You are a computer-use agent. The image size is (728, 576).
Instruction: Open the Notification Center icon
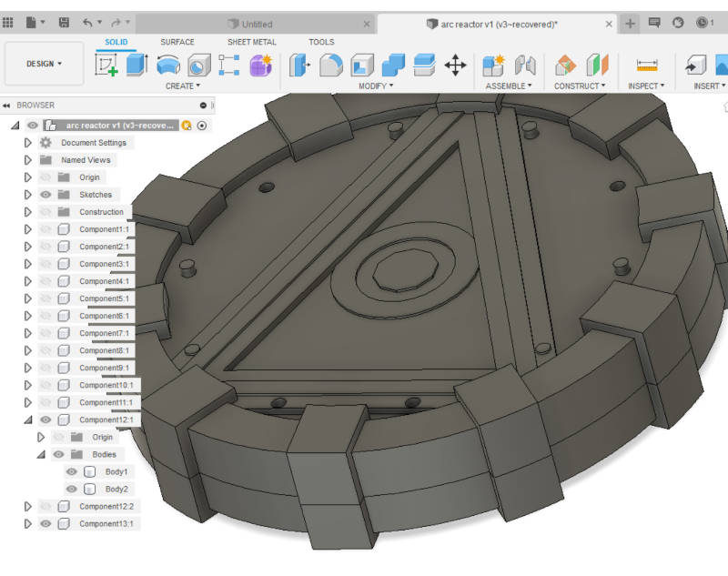pyautogui.click(x=654, y=22)
